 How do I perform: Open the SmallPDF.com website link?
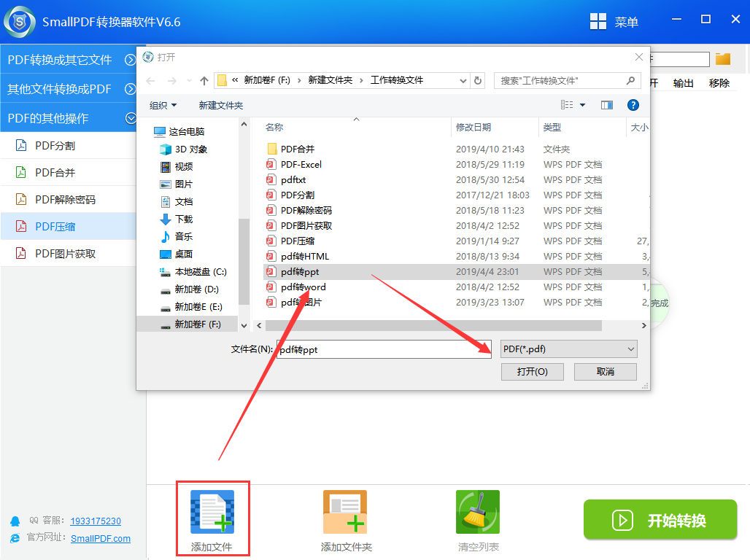[x=101, y=538]
